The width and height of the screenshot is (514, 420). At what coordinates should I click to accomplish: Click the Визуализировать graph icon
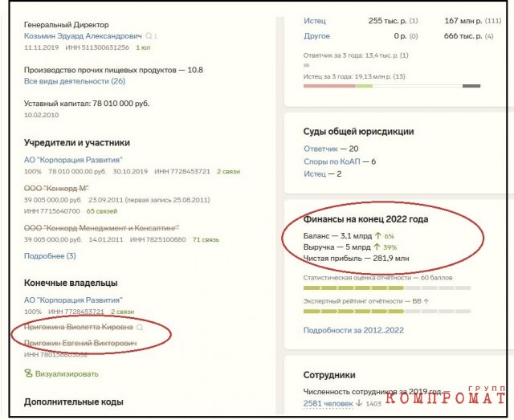point(29,373)
